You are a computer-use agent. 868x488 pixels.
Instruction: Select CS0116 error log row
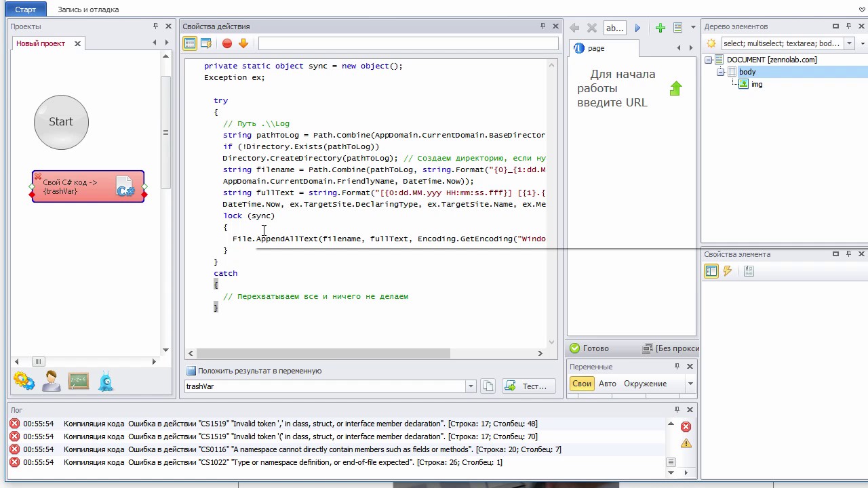coord(336,449)
